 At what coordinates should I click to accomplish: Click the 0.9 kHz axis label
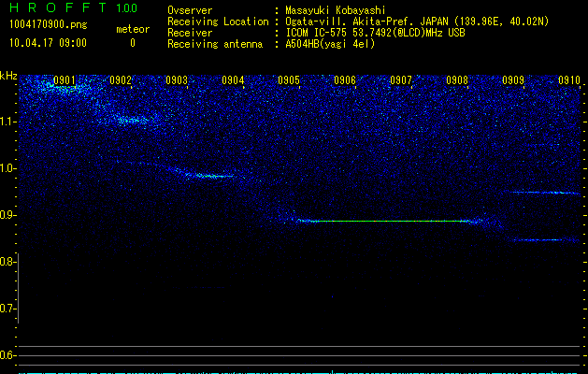(7, 215)
